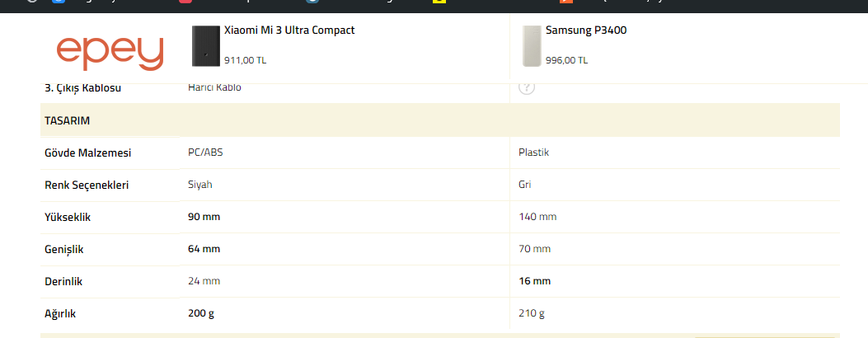Click the PC/ABS material value
The width and height of the screenshot is (868, 338).
click(205, 153)
